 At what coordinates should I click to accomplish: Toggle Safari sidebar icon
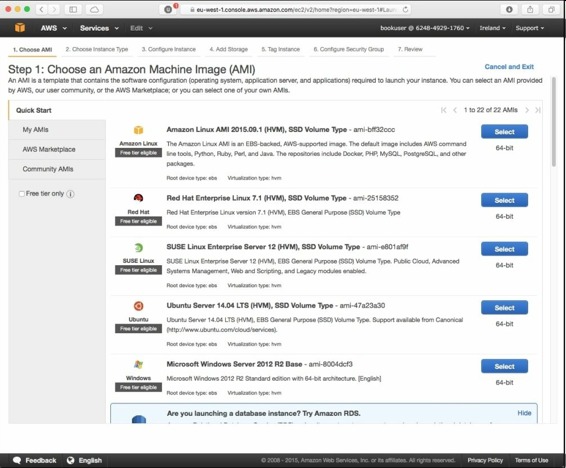coord(73,10)
